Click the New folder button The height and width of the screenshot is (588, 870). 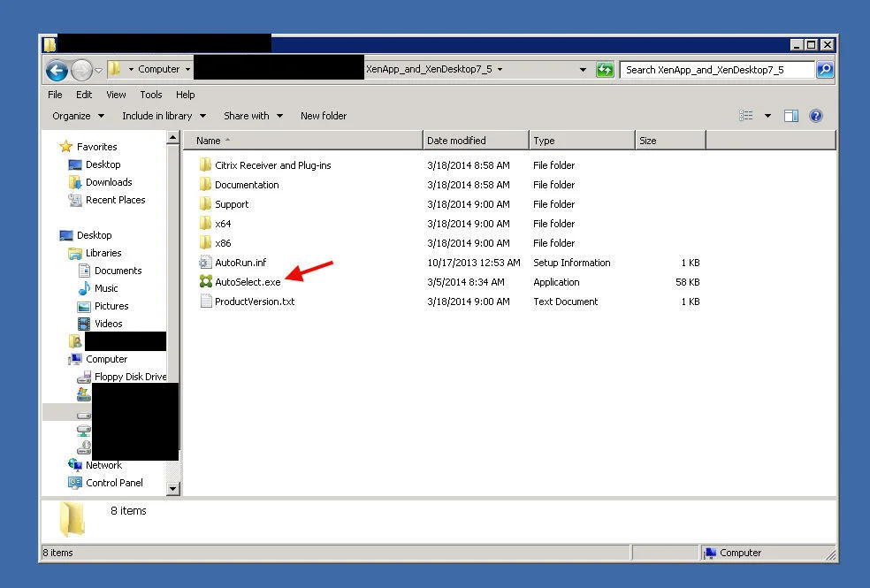click(324, 116)
